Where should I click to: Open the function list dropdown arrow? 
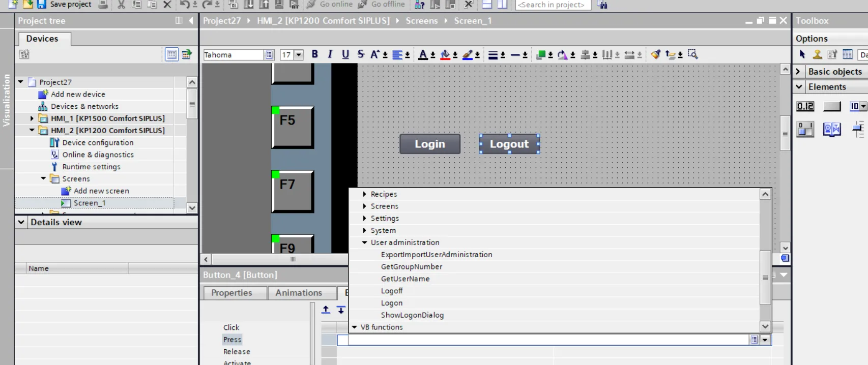point(765,340)
